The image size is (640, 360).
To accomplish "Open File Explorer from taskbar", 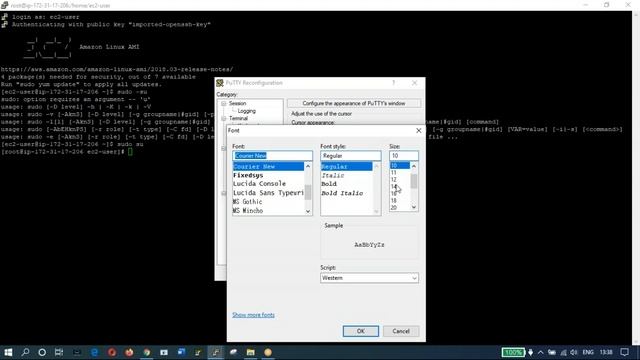I will [x=251, y=352].
